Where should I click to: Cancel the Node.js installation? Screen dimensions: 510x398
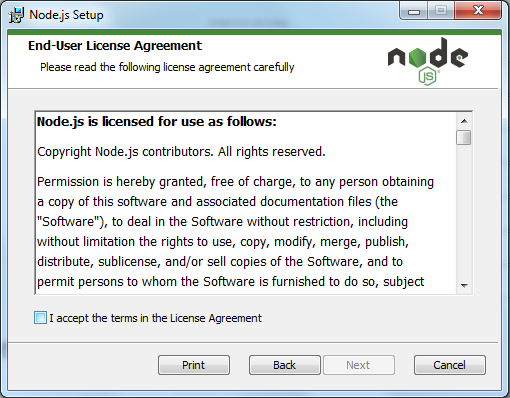point(450,365)
